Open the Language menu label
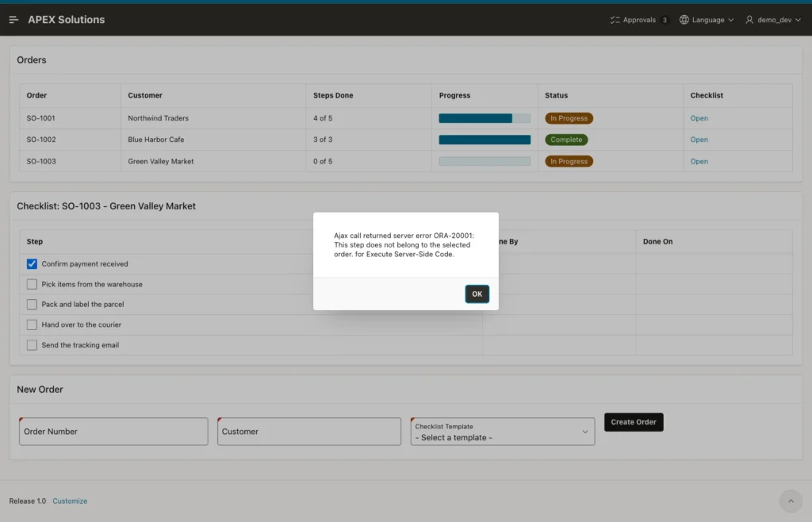Image resolution: width=812 pixels, height=522 pixels. [x=708, y=20]
